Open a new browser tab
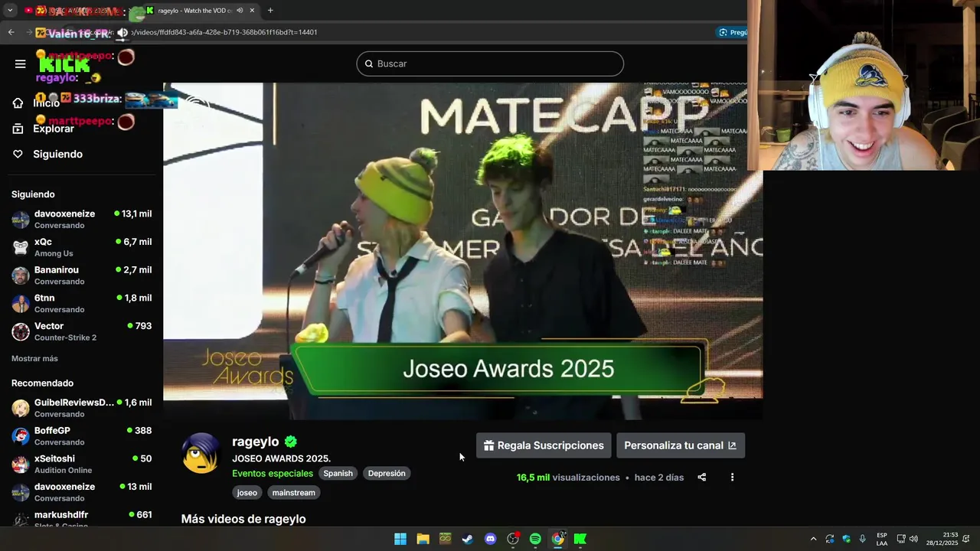 coord(270,11)
